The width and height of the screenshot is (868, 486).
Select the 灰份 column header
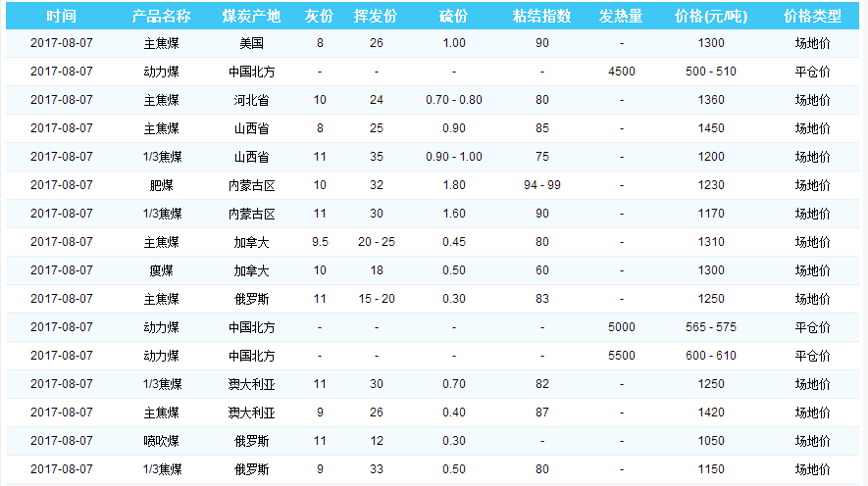pyautogui.click(x=320, y=17)
